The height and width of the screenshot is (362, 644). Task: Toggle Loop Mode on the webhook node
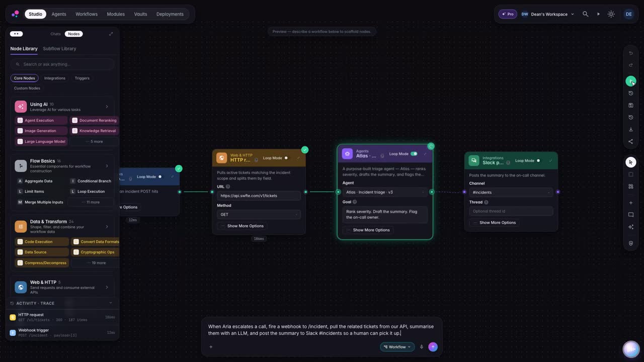click(x=160, y=176)
